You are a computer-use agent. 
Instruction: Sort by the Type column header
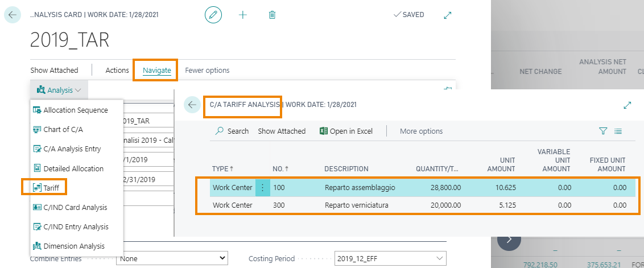click(x=222, y=169)
